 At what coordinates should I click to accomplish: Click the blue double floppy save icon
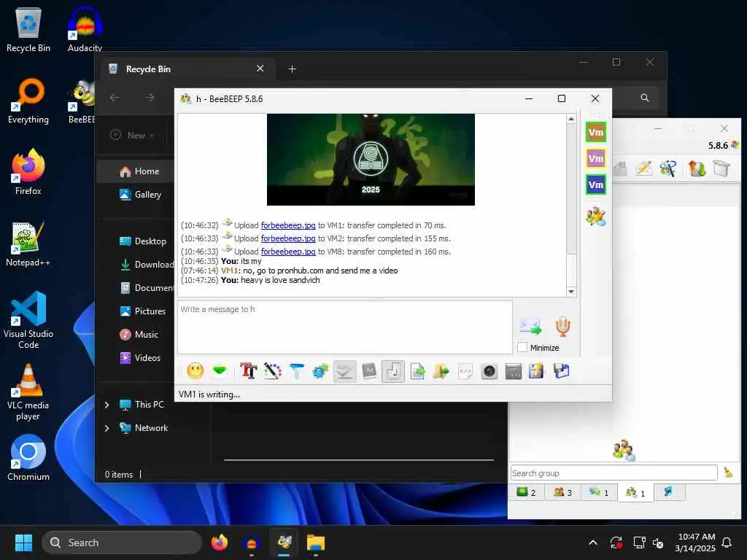point(561,371)
